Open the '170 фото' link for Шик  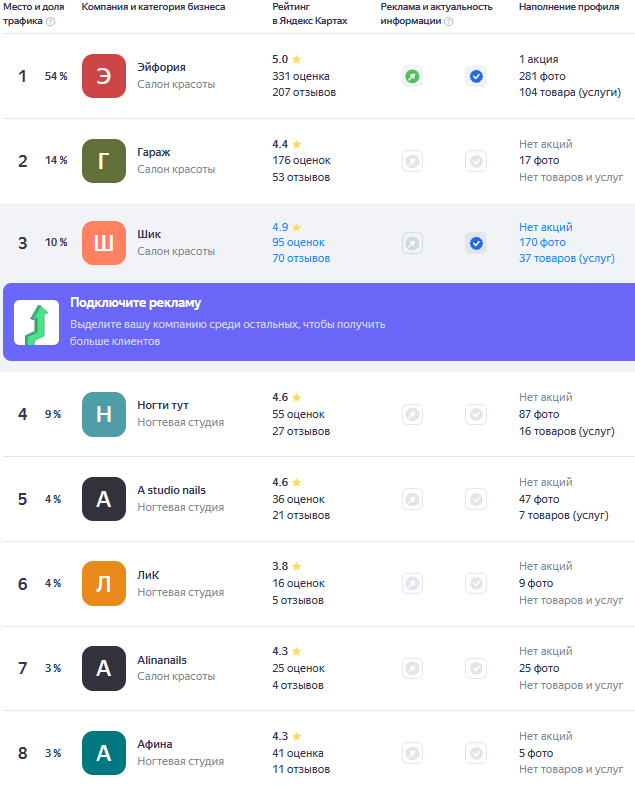click(x=542, y=242)
